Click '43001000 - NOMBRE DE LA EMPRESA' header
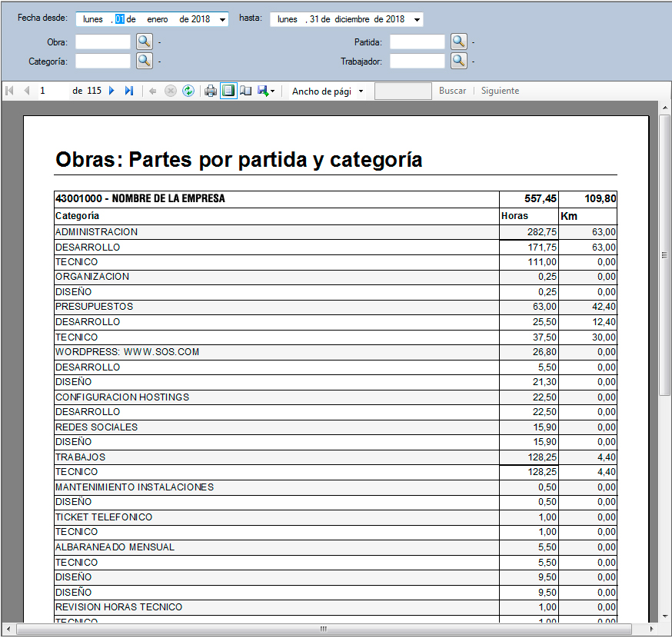 [140, 198]
